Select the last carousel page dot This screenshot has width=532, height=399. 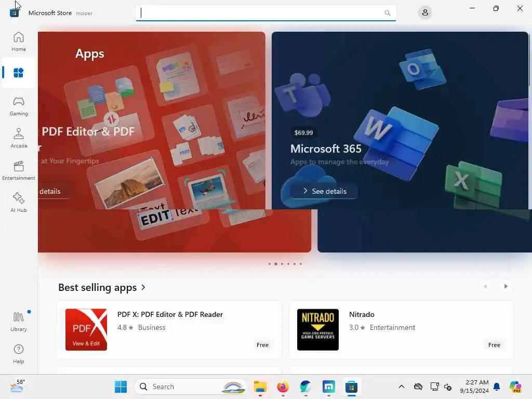[x=301, y=263]
